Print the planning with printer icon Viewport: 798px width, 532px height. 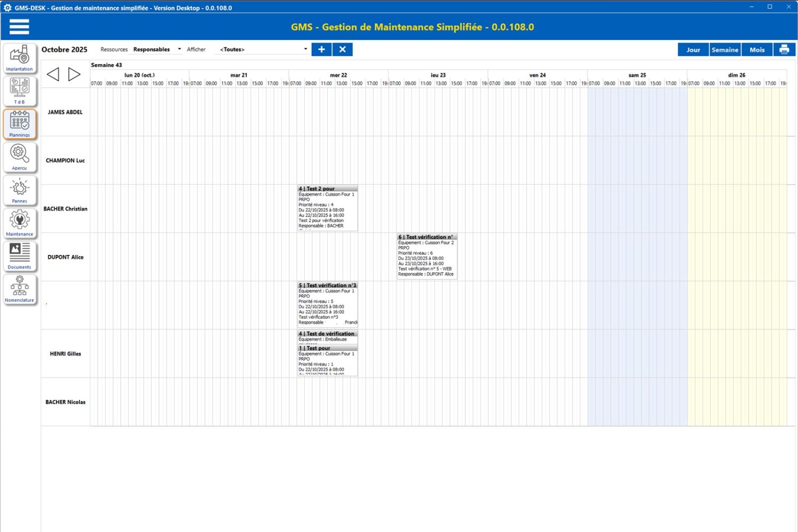pos(784,49)
